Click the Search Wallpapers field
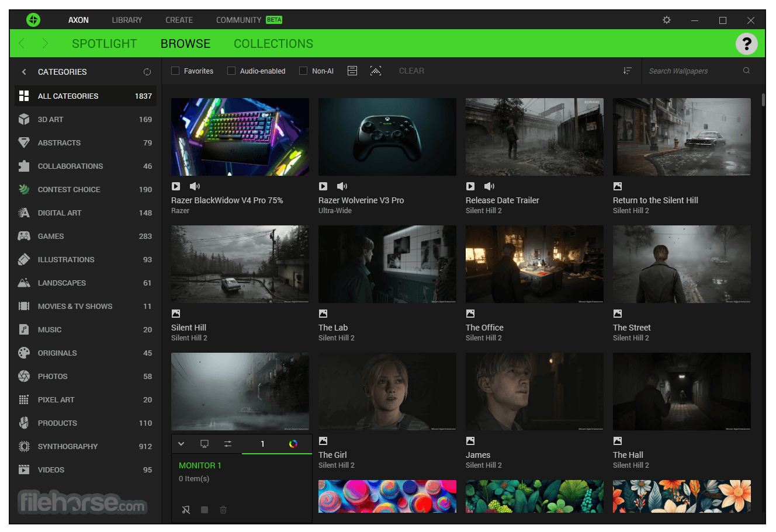Screen dimensions: 776x532 coord(693,71)
